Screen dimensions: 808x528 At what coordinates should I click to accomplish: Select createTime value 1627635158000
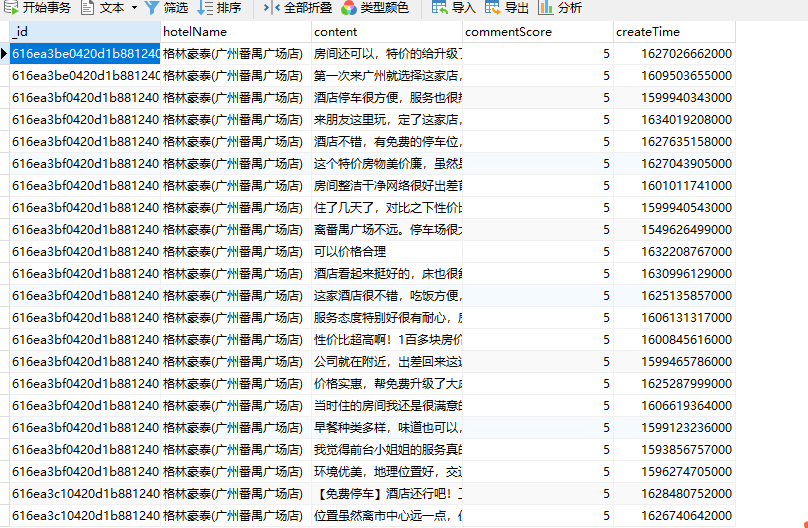pyautogui.click(x=675, y=142)
